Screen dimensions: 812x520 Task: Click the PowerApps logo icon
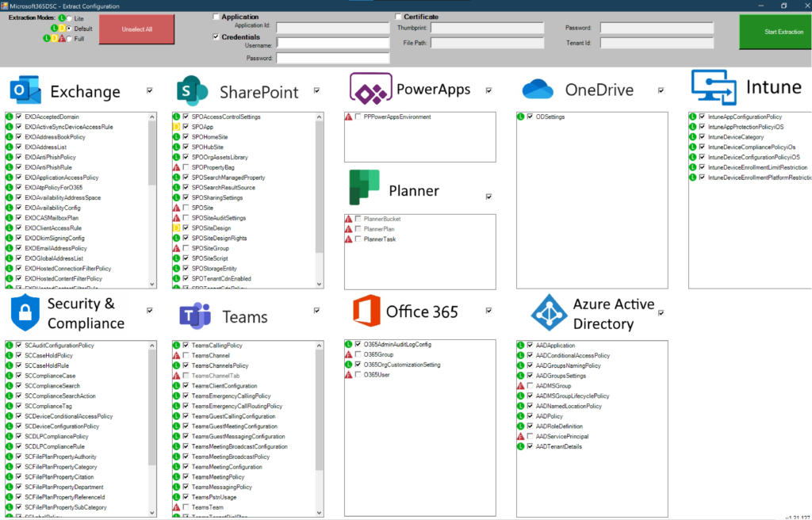click(369, 90)
